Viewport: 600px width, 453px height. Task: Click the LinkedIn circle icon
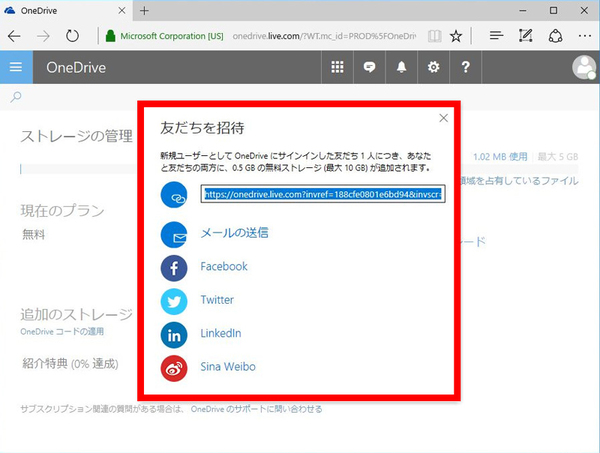pos(174,335)
